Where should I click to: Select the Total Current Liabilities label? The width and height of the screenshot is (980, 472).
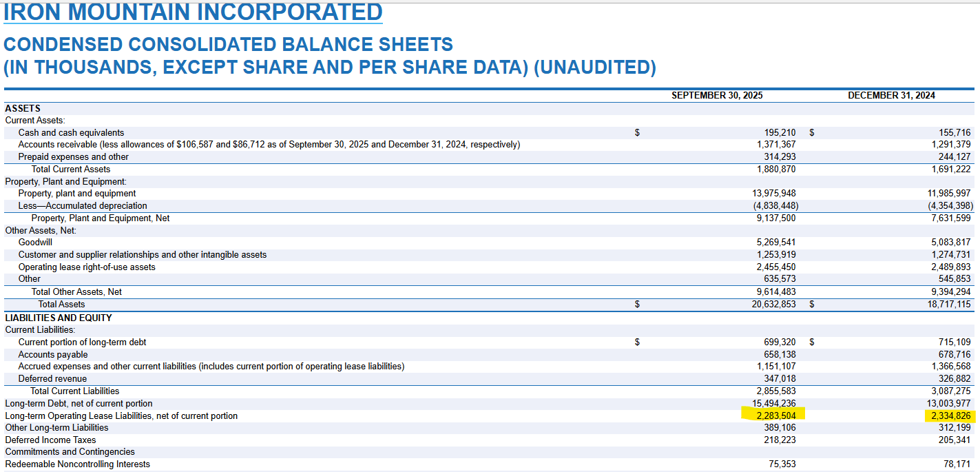(x=74, y=391)
